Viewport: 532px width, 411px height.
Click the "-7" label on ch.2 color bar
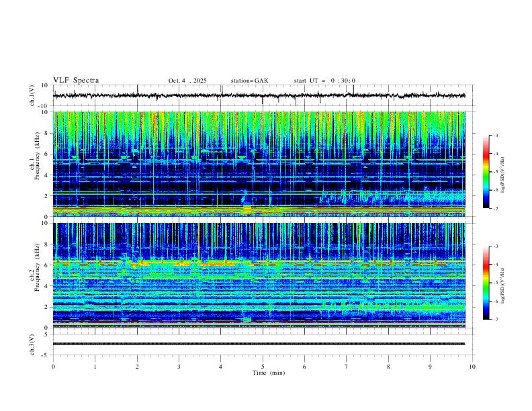click(495, 320)
